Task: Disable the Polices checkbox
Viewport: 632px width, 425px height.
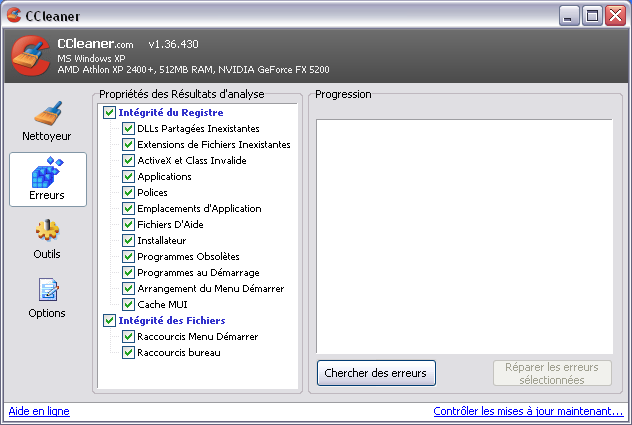Action: tap(128, 192)
